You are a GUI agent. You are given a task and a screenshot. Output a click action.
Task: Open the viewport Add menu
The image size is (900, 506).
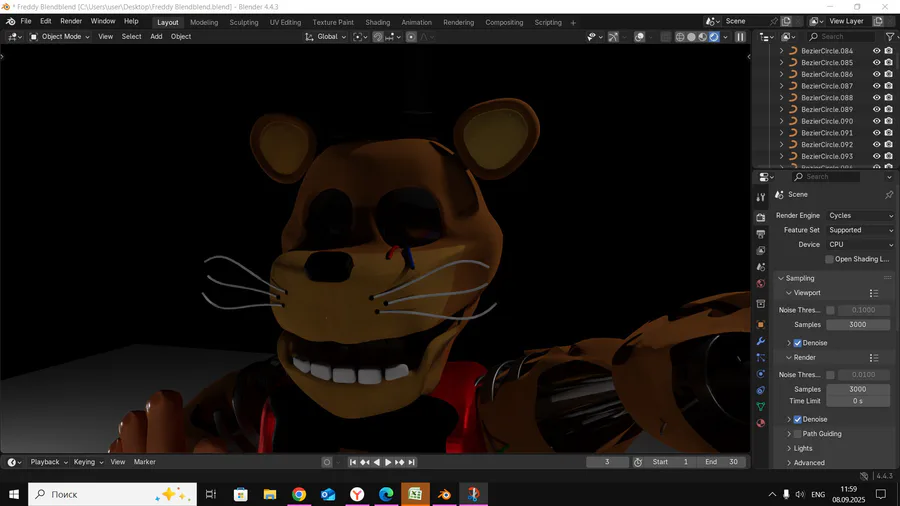point(156,37)
